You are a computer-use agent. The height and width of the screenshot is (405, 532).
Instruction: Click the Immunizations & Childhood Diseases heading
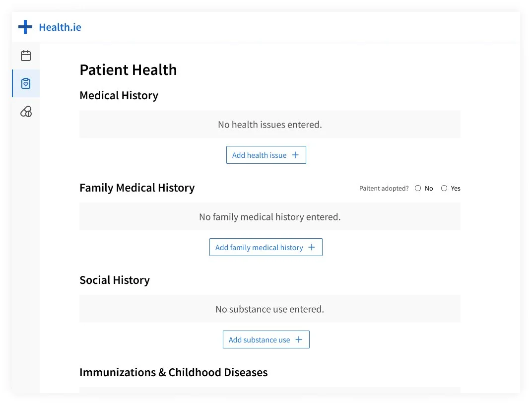pos(173,372)
